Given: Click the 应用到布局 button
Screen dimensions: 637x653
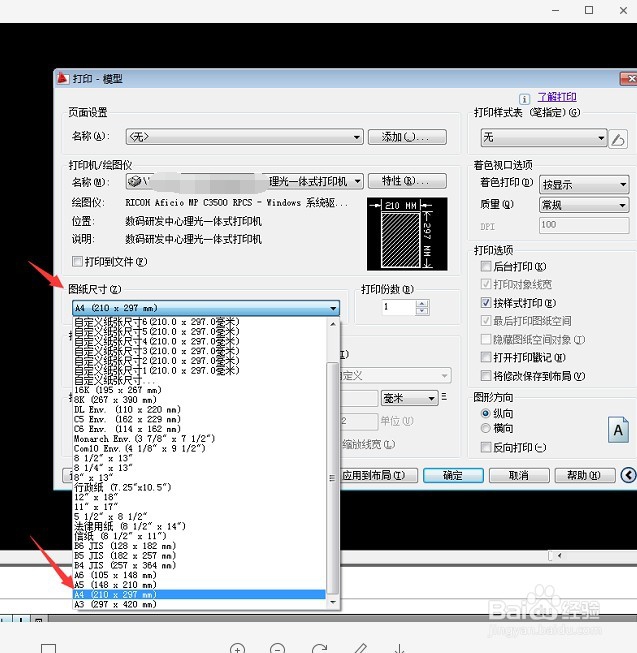Looking at the screenshot, I should click(378, 475).
